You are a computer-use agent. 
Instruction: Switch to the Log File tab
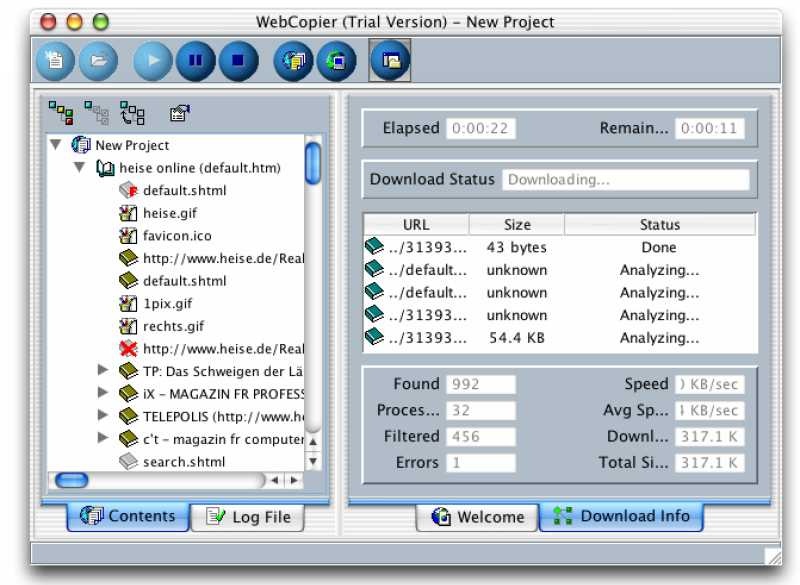[248, 517]
